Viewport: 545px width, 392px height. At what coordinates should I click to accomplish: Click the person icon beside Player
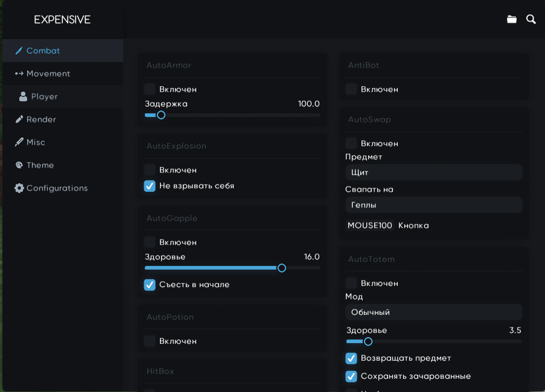(x=23, y=96)
